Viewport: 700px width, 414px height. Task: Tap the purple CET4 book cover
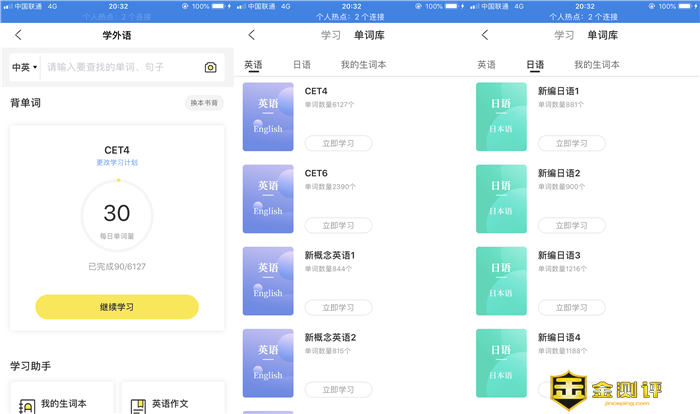(x=268, y=116)
